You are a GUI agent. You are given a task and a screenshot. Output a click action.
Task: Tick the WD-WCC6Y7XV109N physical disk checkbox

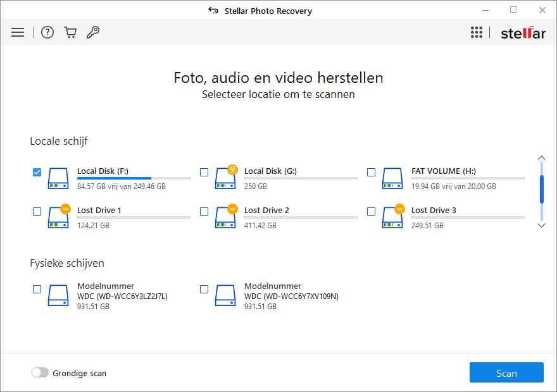pyautogui.click(x=204, y=289)
